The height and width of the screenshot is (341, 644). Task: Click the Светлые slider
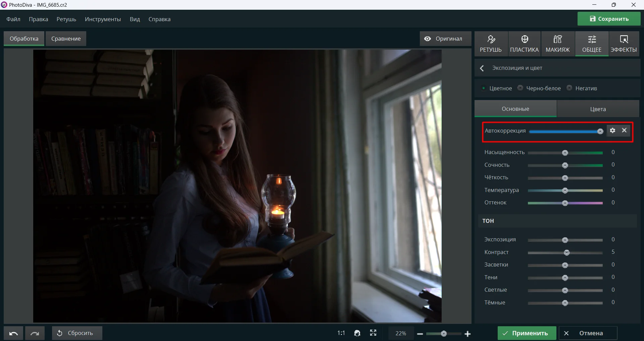(565, 290)
